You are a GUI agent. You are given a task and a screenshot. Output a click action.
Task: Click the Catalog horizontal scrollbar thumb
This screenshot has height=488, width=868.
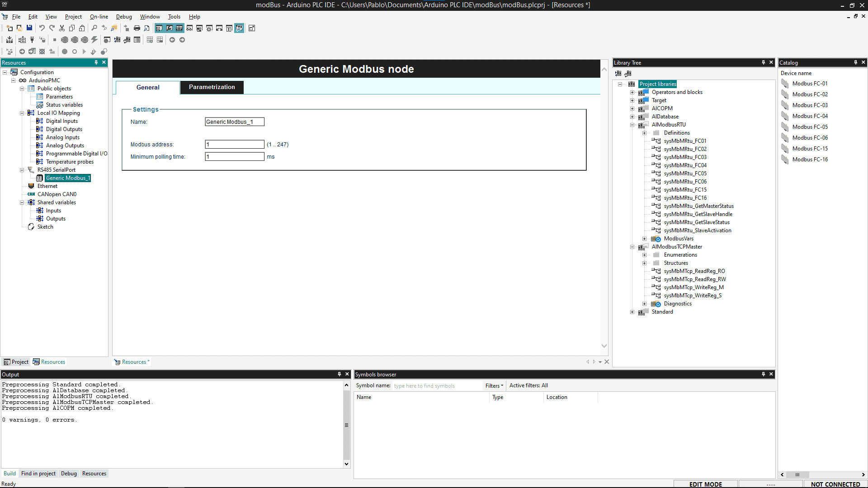click(x=797, y=475)
